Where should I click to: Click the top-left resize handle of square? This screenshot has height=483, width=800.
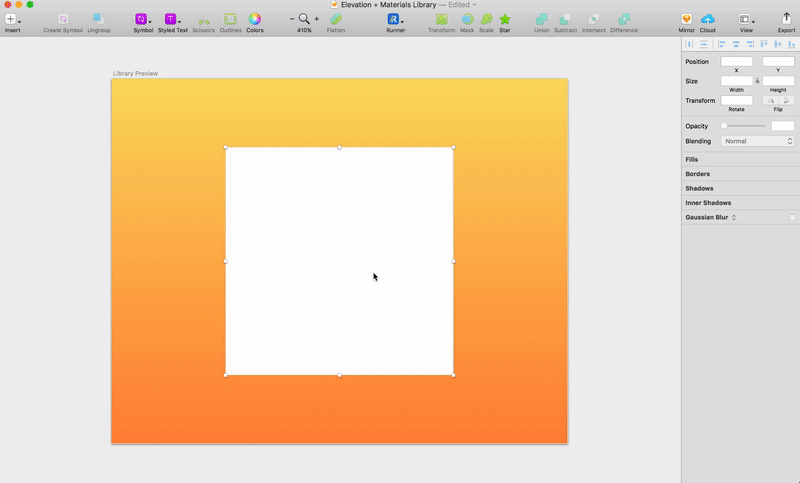(x=226, y=147)
